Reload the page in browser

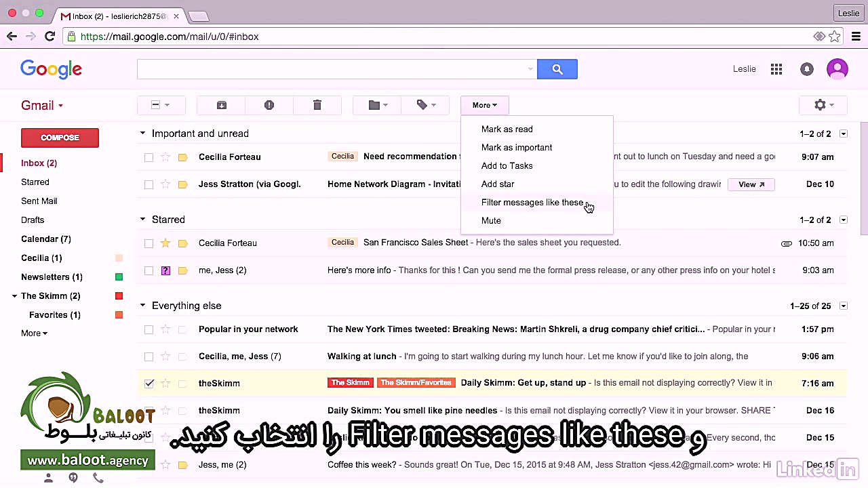click(50, 37)
